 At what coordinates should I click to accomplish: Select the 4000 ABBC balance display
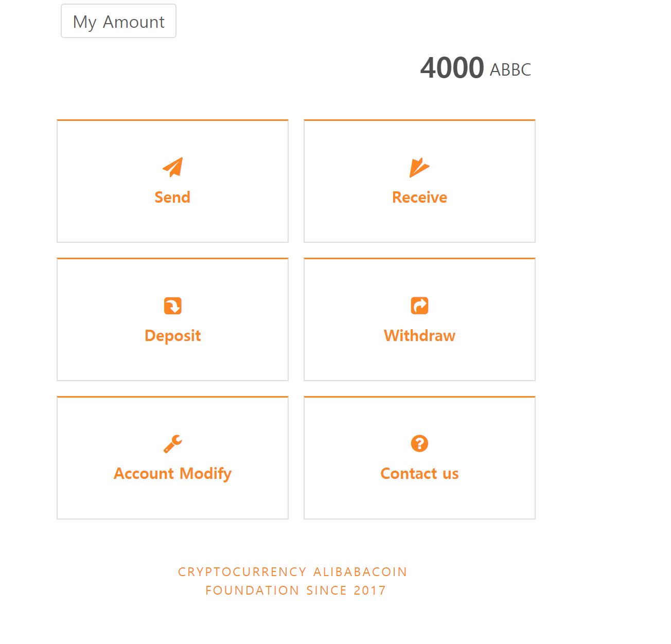tap(475, 68)
